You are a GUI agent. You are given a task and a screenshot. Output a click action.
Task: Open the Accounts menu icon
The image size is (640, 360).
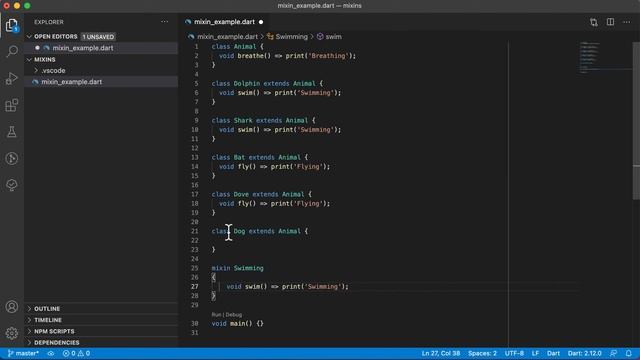coord(12,307)
